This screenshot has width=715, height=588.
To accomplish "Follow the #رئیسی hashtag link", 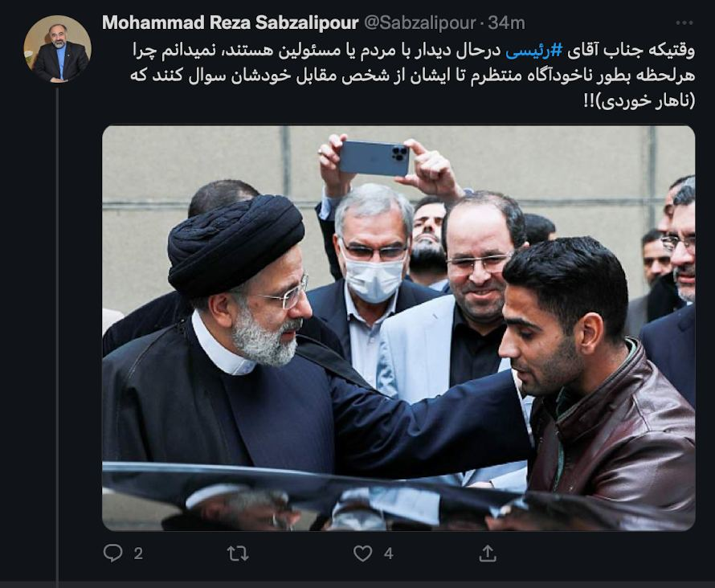I will coord(534,51).
